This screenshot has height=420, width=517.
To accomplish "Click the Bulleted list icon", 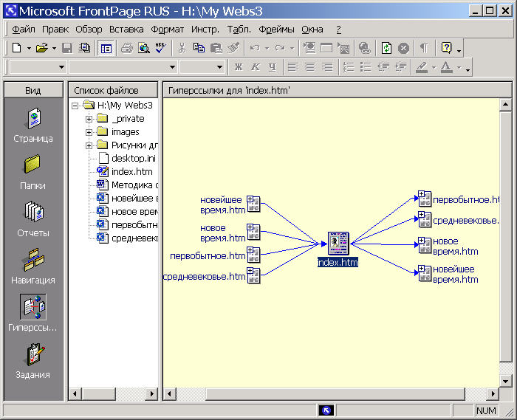I will [366, 67].
